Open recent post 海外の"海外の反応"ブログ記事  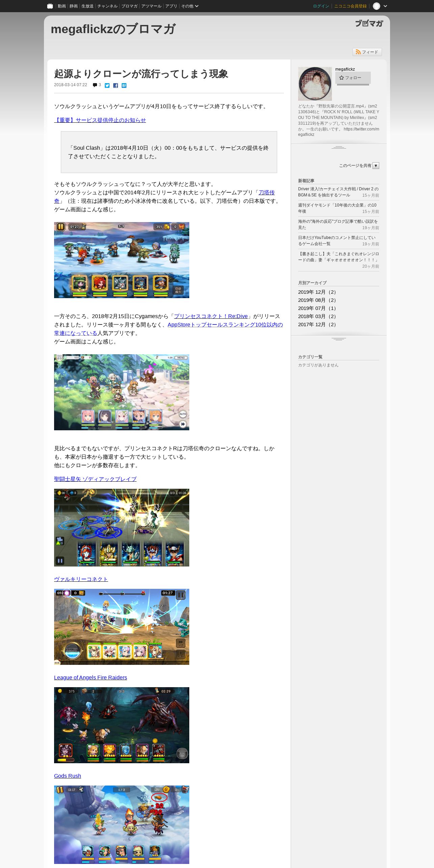pos(338,224)
